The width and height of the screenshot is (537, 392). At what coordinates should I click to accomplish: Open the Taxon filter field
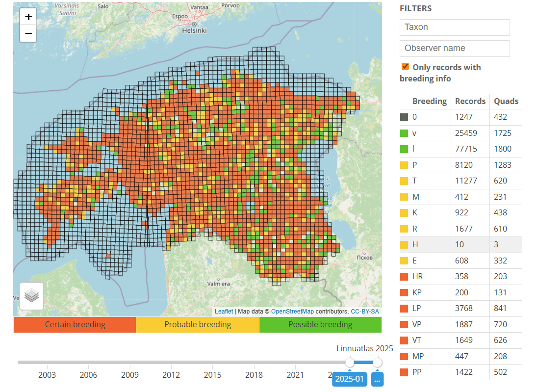pos(454,27)
